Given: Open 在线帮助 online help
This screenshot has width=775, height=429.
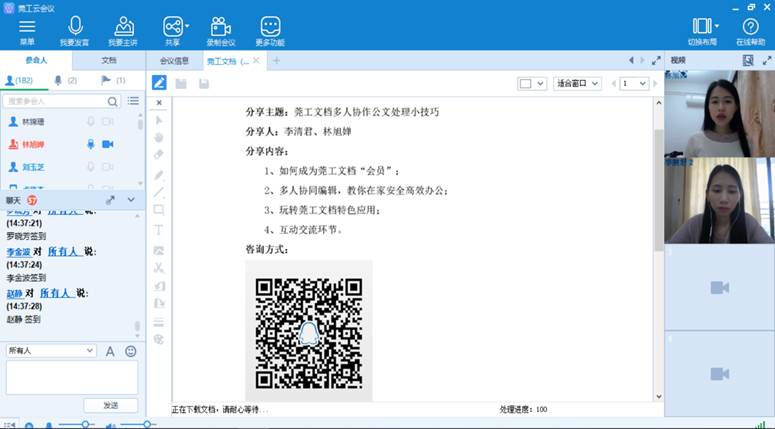Looking at the screenshot, I should 750,27.
